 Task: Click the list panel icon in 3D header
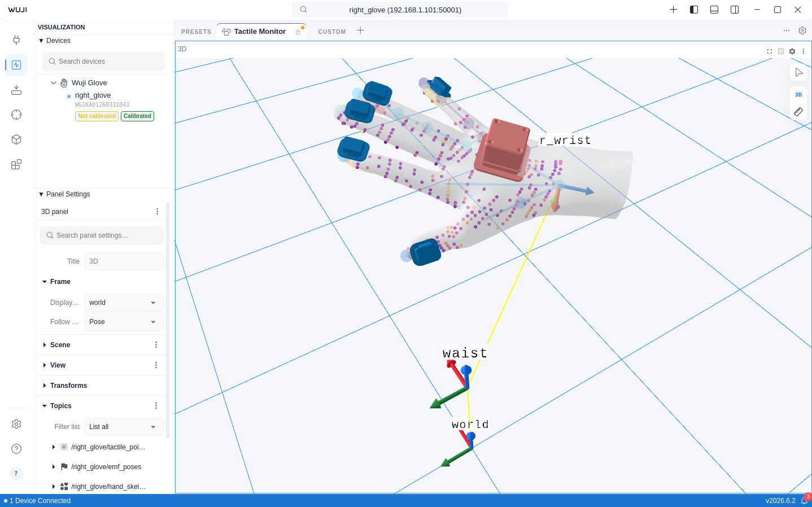[781, 51]
